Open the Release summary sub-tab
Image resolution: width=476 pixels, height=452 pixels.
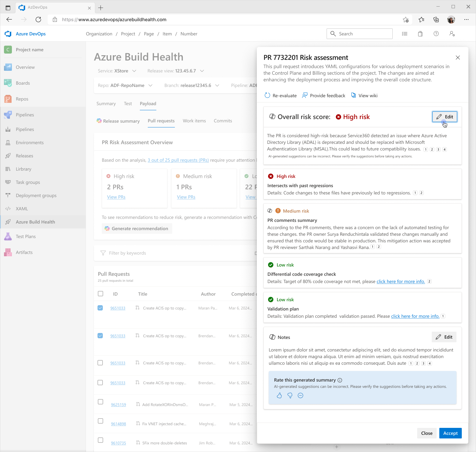[118, 121]
